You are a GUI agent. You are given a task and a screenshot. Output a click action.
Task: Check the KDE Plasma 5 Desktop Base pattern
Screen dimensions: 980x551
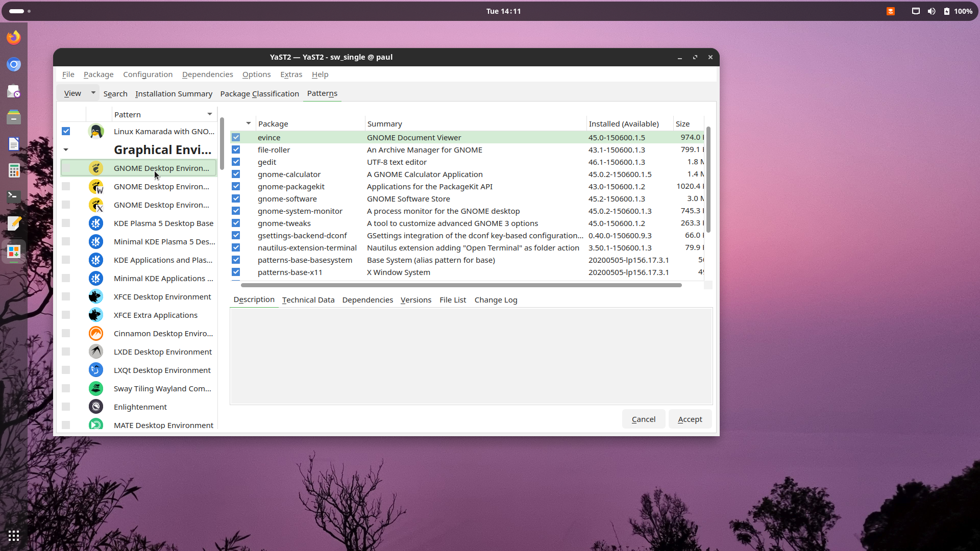[66, 223]
